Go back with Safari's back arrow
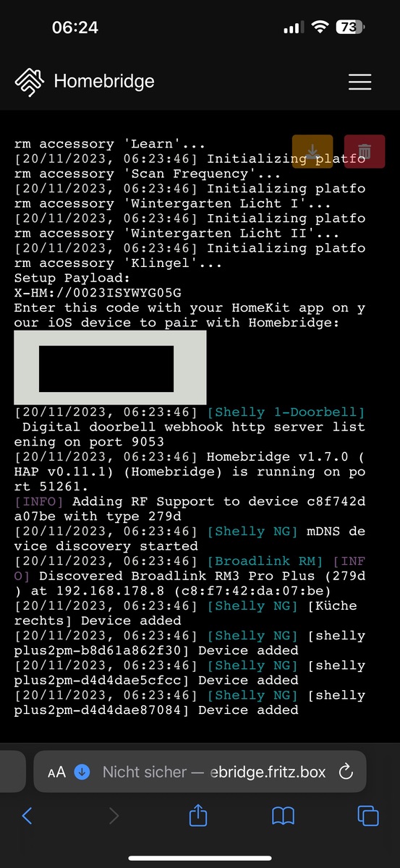The height and width of the screenshot is (868, 400). pyautogui.click(x=27, y=816)
